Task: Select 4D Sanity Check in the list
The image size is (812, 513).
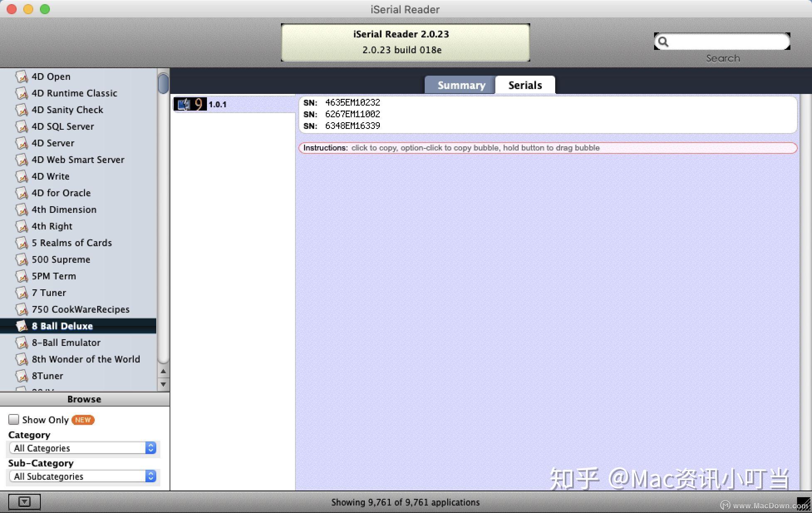Action: click(67, 109)
